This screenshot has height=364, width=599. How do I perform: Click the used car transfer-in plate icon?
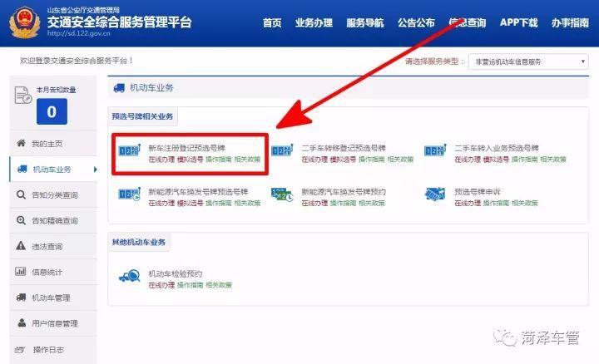[435, 152]
